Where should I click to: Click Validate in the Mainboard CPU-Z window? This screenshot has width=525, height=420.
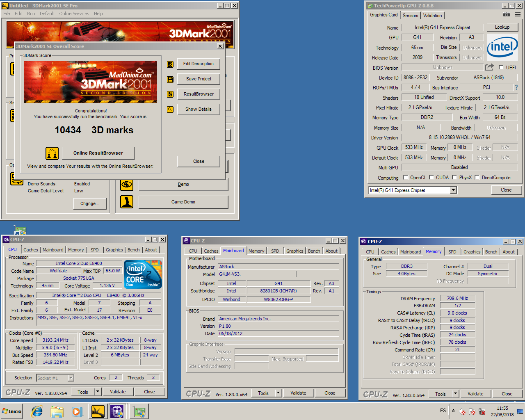click(x=298, y=393)
